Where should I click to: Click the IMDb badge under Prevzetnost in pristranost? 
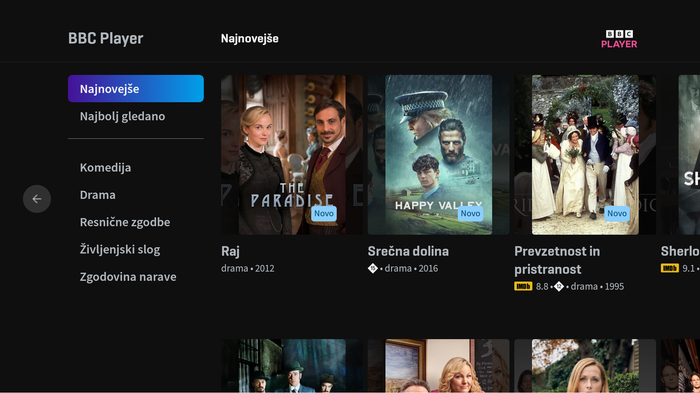point(523,286)
